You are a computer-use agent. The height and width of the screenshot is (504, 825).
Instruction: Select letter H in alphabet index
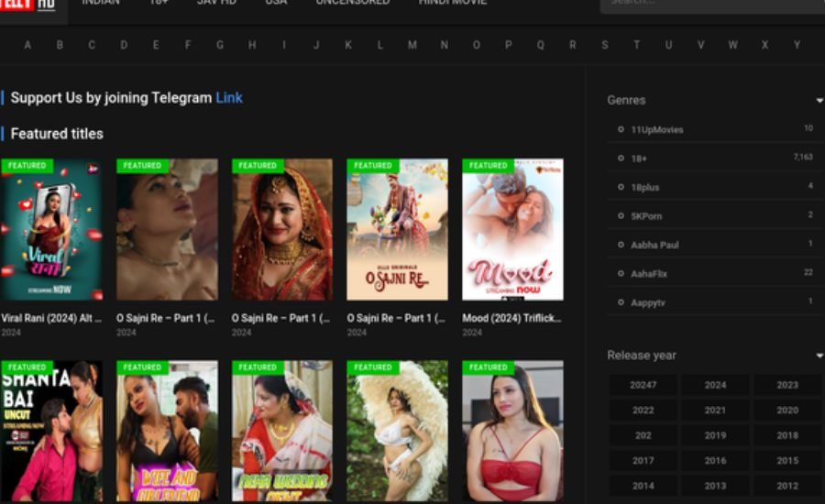click(252, 45)
